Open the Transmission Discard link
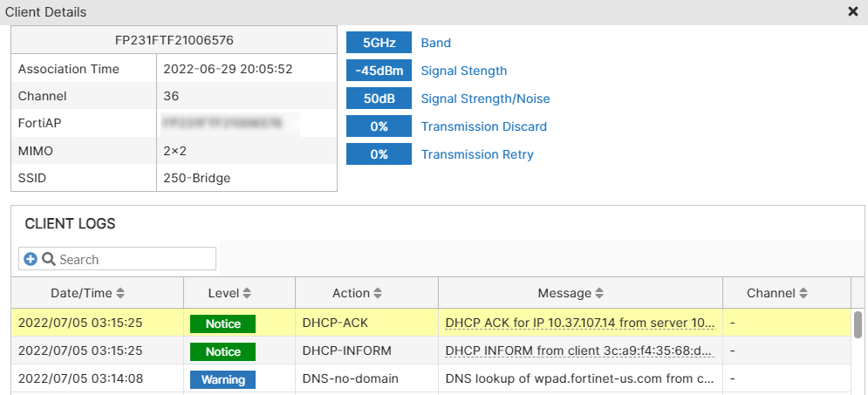Image resolution: width=868 pixels, height=395 pixels. click(x=484, y=126)
